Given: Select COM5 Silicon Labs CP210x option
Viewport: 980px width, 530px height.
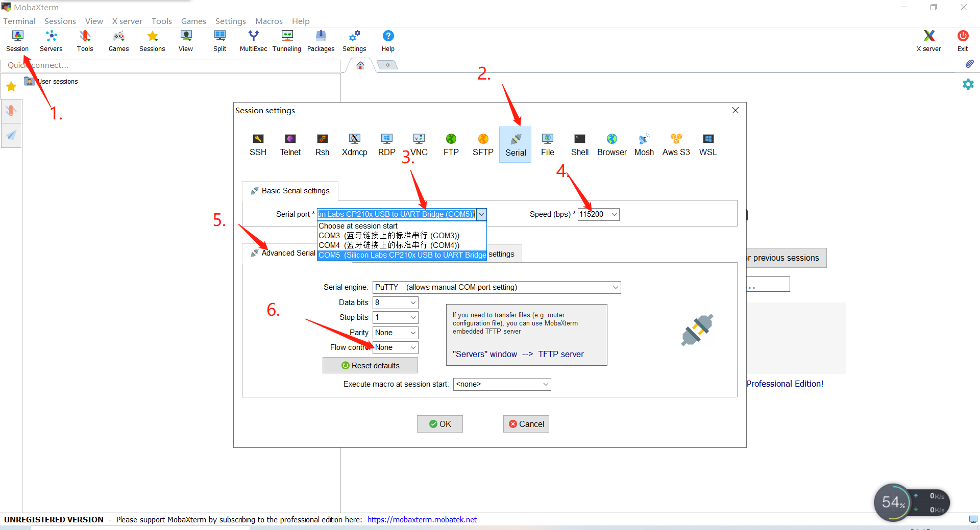Looking at the screenshot, I should [402, 255].
